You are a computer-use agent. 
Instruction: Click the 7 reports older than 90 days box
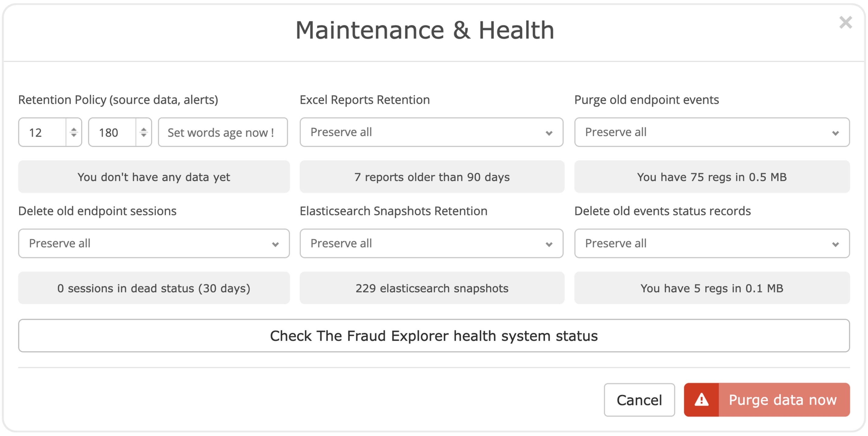(432, 177)
